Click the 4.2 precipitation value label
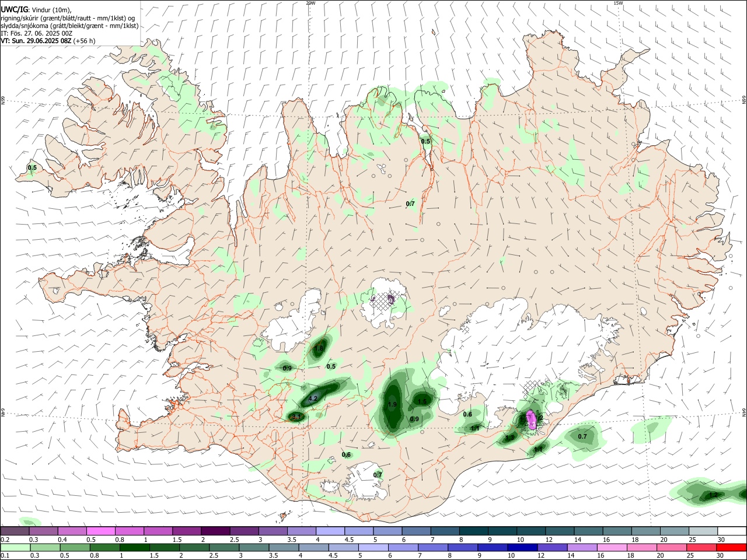The image size is (747, 560). click(313, 399)
